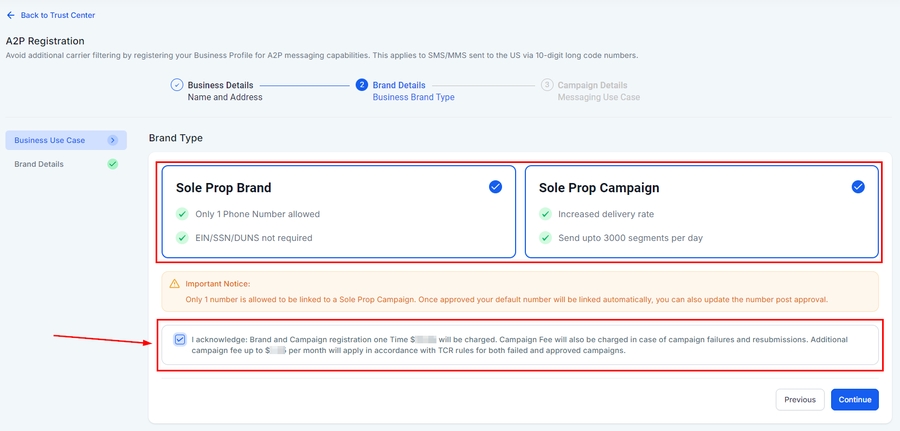Open Brand Details in the sidebar
This screenshot has width=900, height=431.
click(x=39, y=164)
